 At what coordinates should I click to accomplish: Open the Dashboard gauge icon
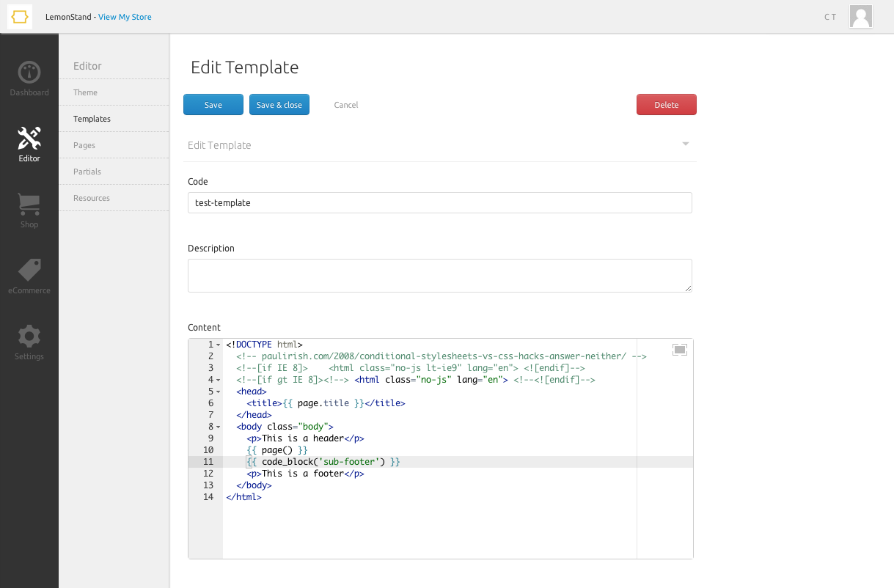click(x=29, y=73)
